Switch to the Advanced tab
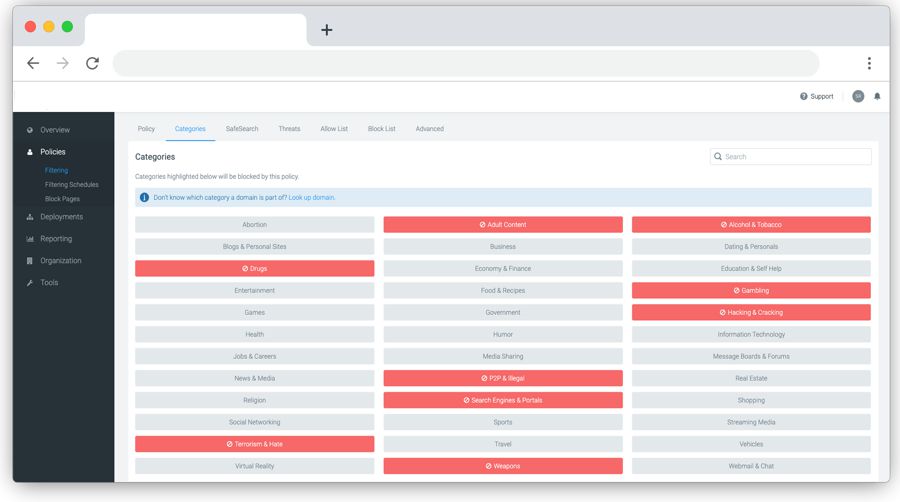 pos(429,129)
